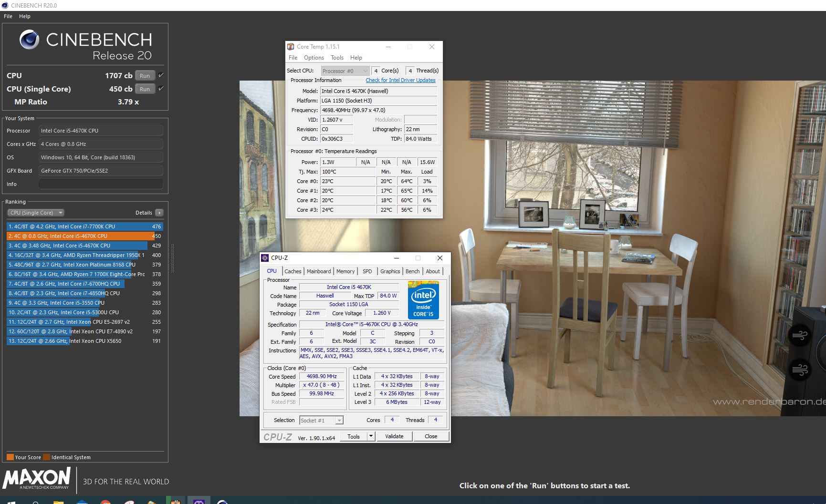The width and height of the screenshot is (826, 504).
Task: Click the Frequency value 4698.40MHz in Core Temp
Action: click(378, 110)
